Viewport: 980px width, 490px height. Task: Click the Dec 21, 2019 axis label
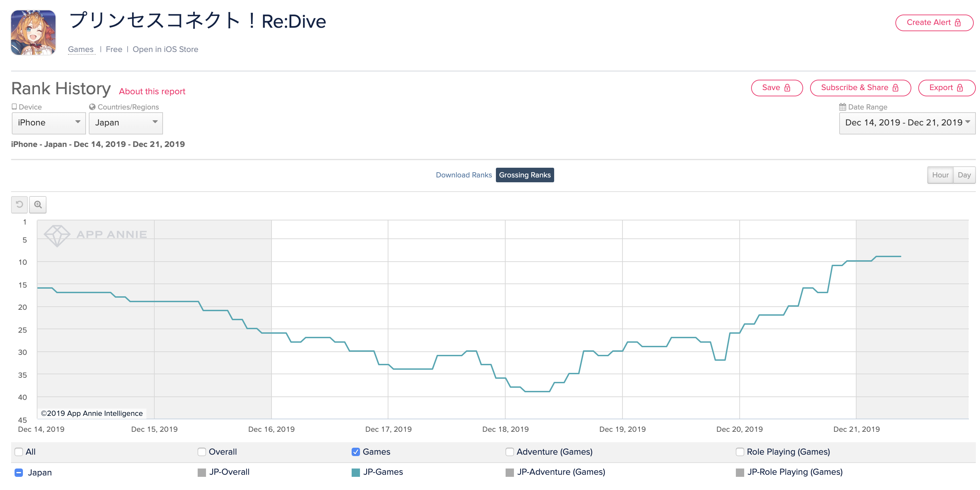[856, 429]
